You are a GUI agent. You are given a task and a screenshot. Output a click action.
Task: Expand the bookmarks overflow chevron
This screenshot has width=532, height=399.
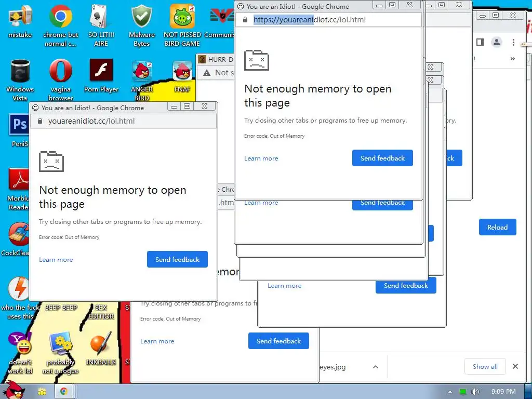(x=513, y=59)
